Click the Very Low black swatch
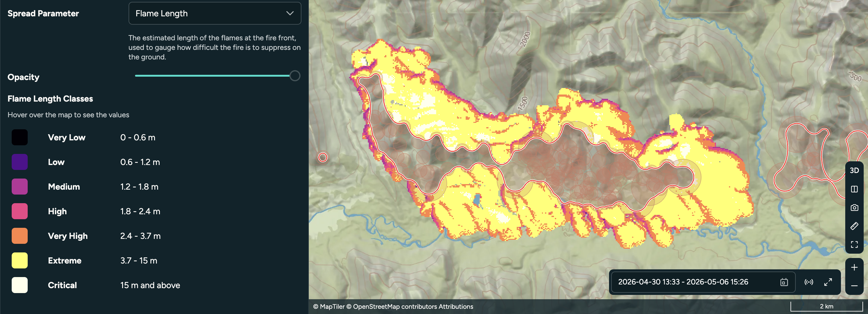The width and height of the screenshot is (868, 314). (x=20, y=137)
